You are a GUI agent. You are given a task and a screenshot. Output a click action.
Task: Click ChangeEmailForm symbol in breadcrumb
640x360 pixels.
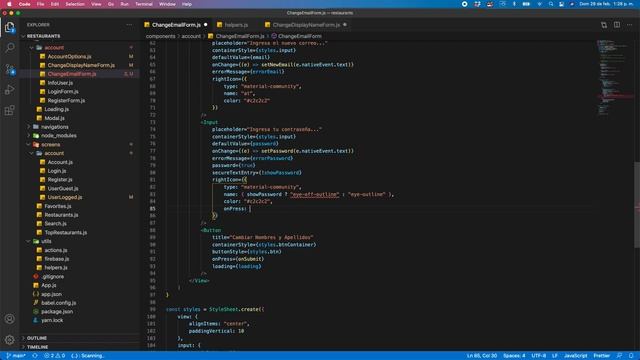pyautogui.click(x=299, y=36)
